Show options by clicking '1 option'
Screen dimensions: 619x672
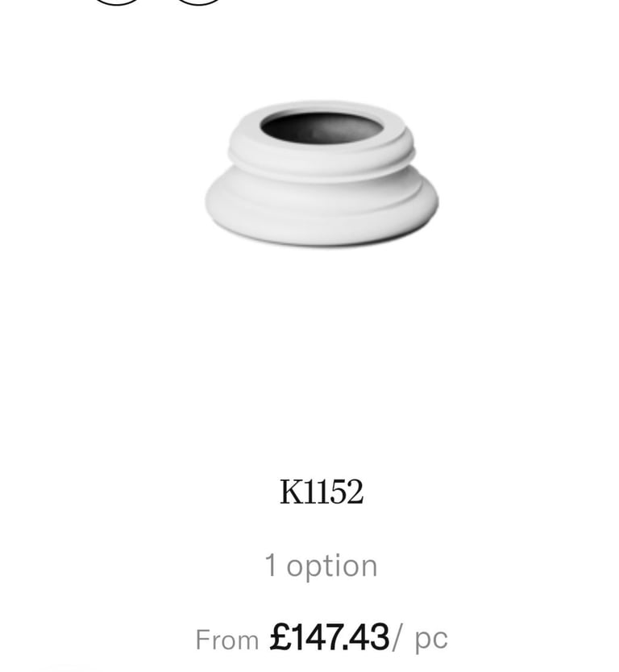coord(321,566)
